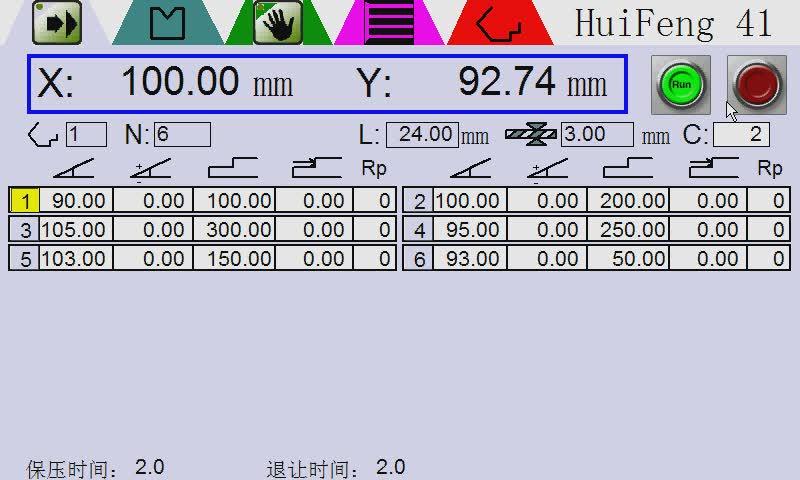Select step 3 row number
800x480 pixels.
[x=24, y=230]
